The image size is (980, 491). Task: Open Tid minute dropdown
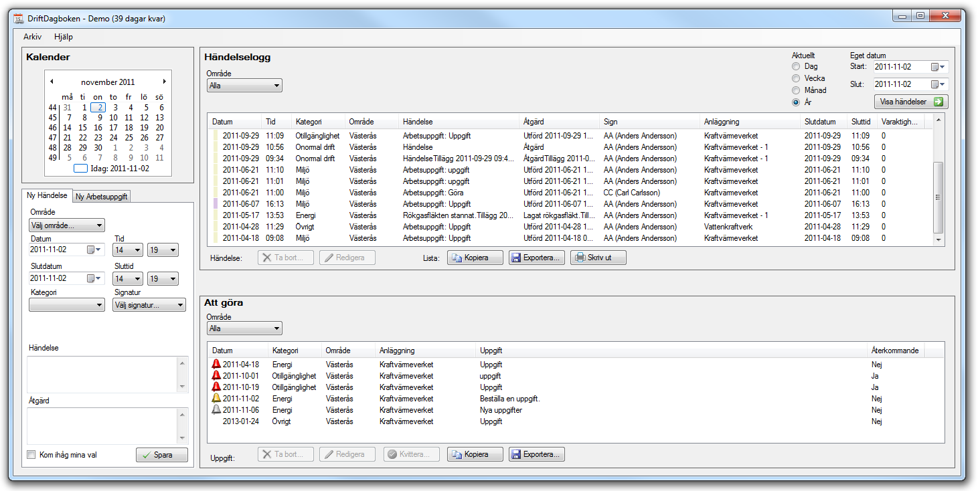click(x=163, y=250)
